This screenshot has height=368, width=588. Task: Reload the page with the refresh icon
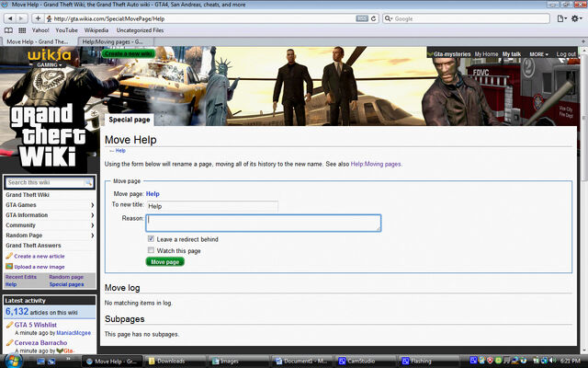[373, 18]
